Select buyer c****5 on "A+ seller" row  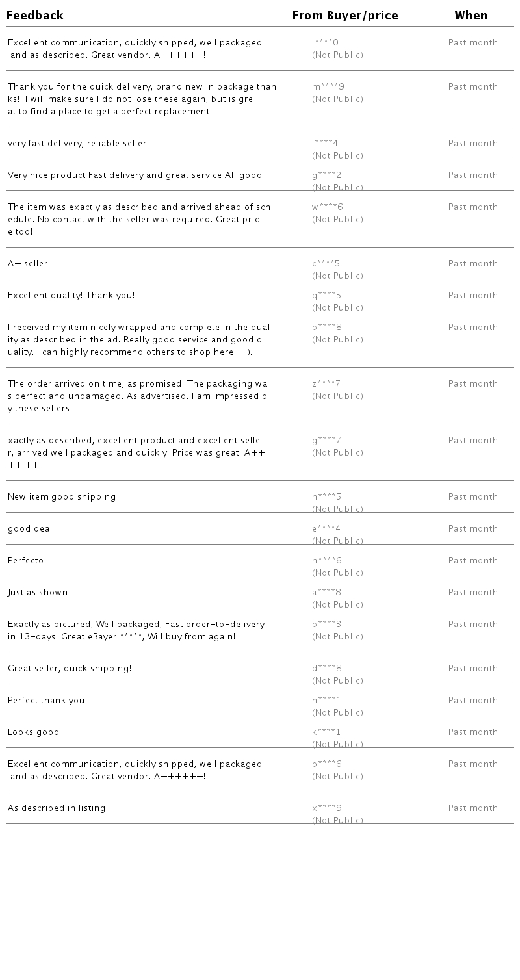click(x=326, y=264)
